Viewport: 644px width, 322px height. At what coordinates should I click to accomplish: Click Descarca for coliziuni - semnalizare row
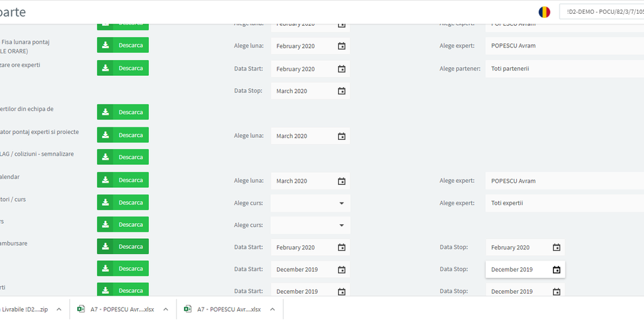(123, 157)
